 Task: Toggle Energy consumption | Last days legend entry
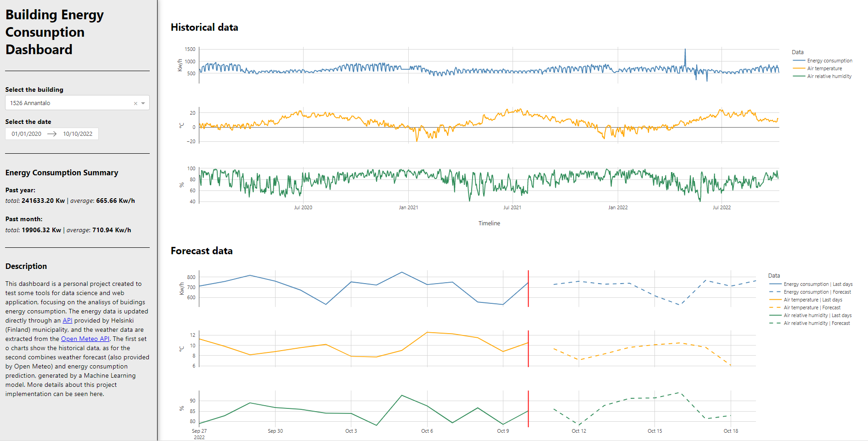(811, 284)
